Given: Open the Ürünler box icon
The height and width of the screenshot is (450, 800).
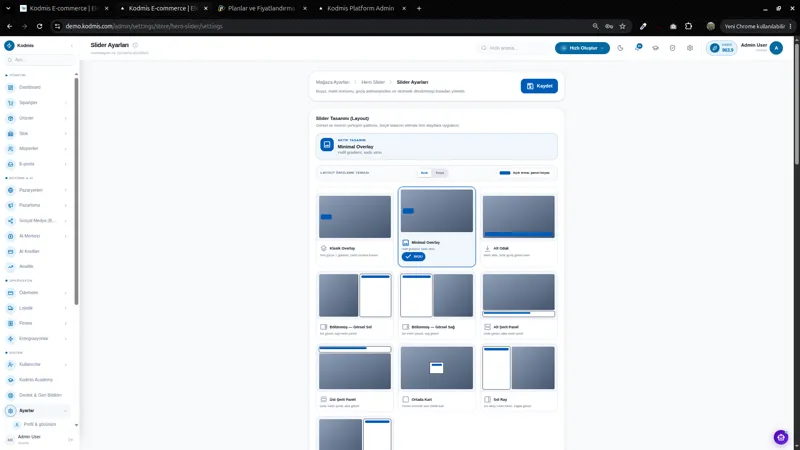Looking at the screenshot, I should [11, 118].
